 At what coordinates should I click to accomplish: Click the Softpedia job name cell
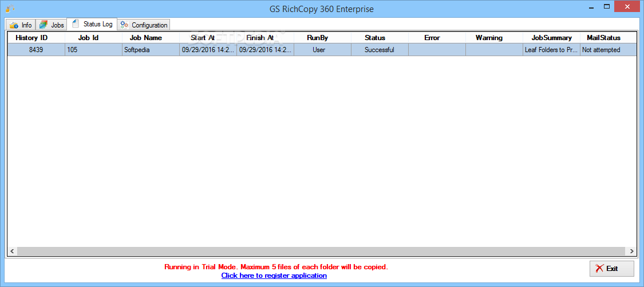click(151, 50)
